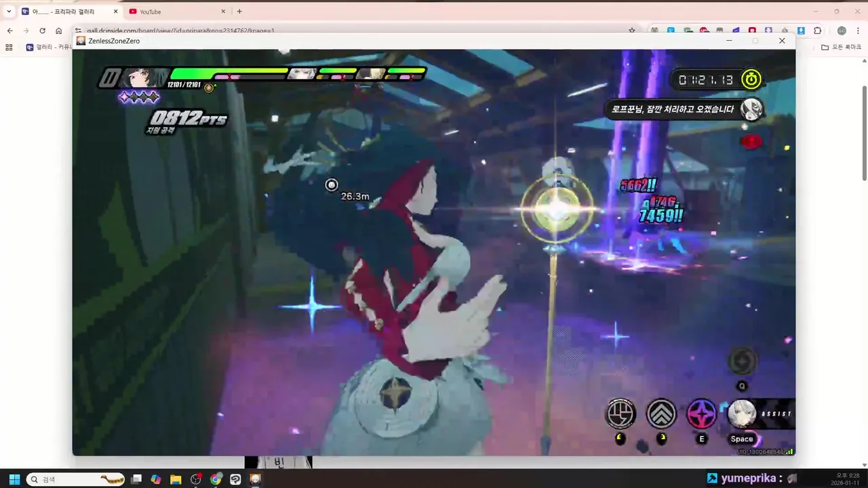Viewport: 868px width, 488px height.
Task: Switch to the YouTube browser tab
Action: pyautogui.click(x=176, y=12)
